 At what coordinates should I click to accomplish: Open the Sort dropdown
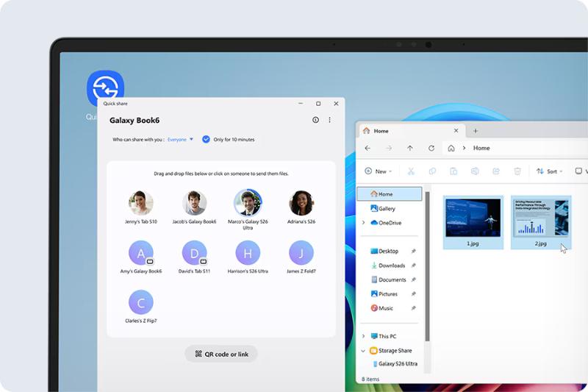click(x=549, y=171)
